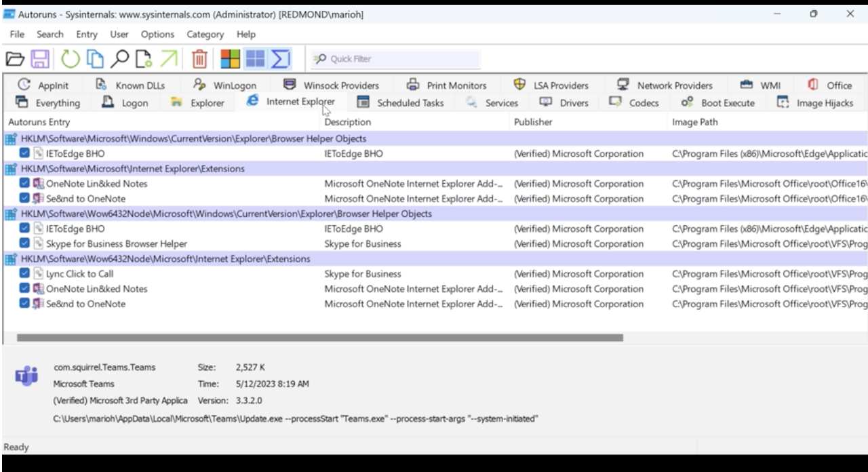868x472 pixels.
Task: Switch to the WinLogon tab
Action: (224, 85)
